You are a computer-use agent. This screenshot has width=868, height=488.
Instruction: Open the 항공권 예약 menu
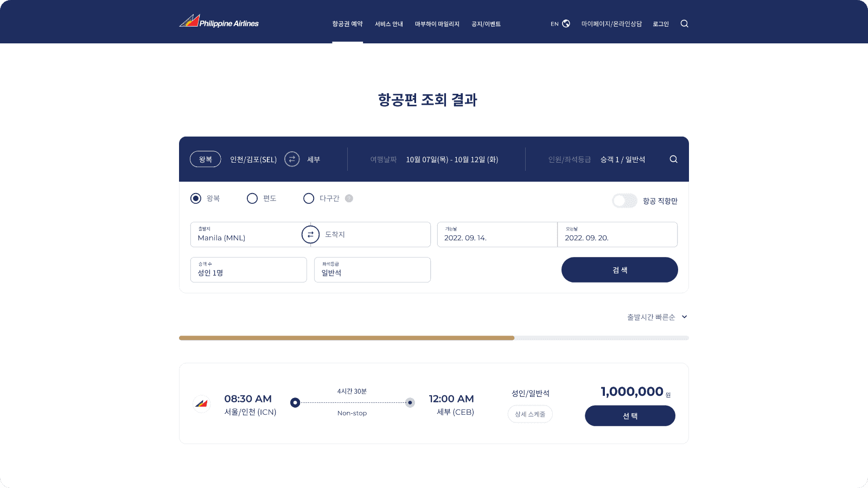347,24
